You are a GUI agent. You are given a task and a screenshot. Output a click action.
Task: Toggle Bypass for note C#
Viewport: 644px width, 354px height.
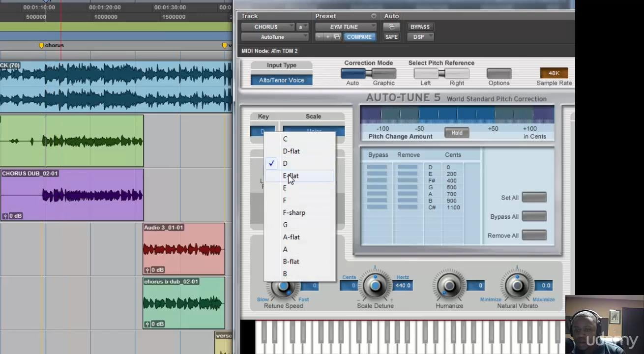pos(377,207)
